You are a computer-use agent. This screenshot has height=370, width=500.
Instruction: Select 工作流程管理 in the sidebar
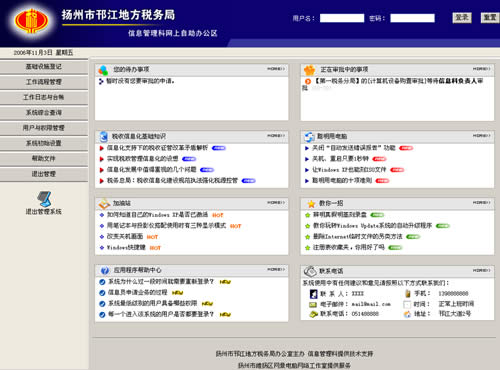pos(44,82)
